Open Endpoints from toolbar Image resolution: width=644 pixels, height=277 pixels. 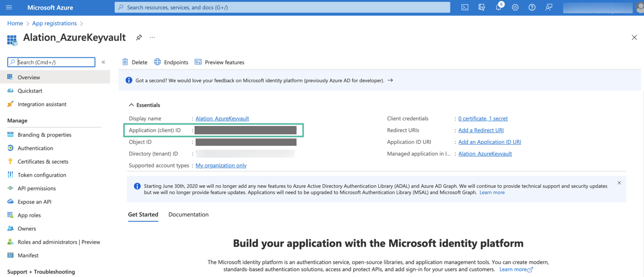click(171, 62)
